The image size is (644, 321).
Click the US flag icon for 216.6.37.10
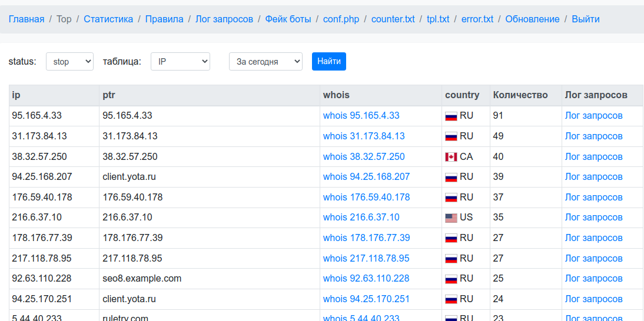tap(451, 218)
